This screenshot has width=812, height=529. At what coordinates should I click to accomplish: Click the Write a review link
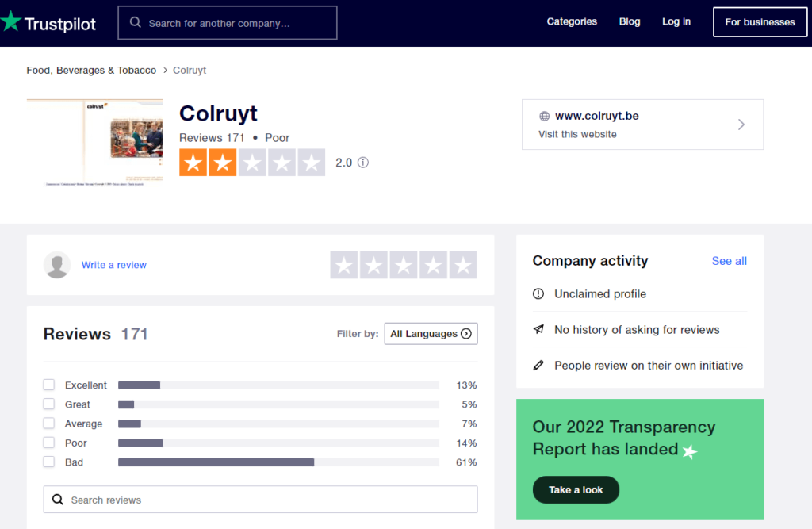(114, 265)
